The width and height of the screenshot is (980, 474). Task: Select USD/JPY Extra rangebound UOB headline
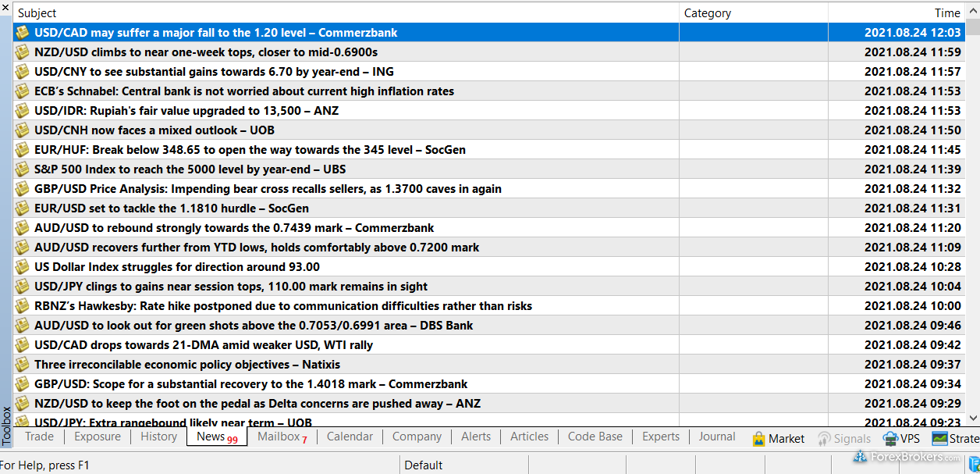tap(173, 422)
